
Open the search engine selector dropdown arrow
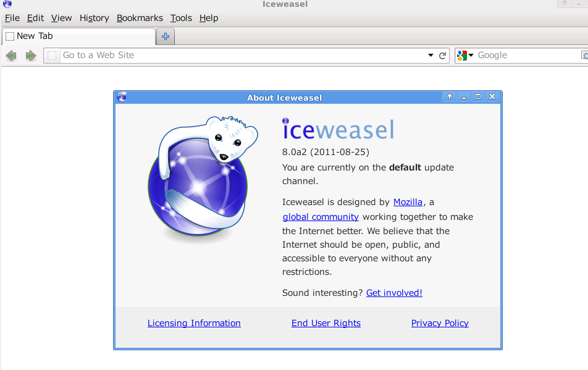(x=471, y=55)
